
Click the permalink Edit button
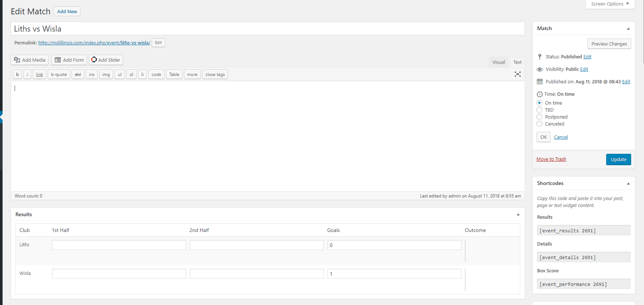click(158, 43)
